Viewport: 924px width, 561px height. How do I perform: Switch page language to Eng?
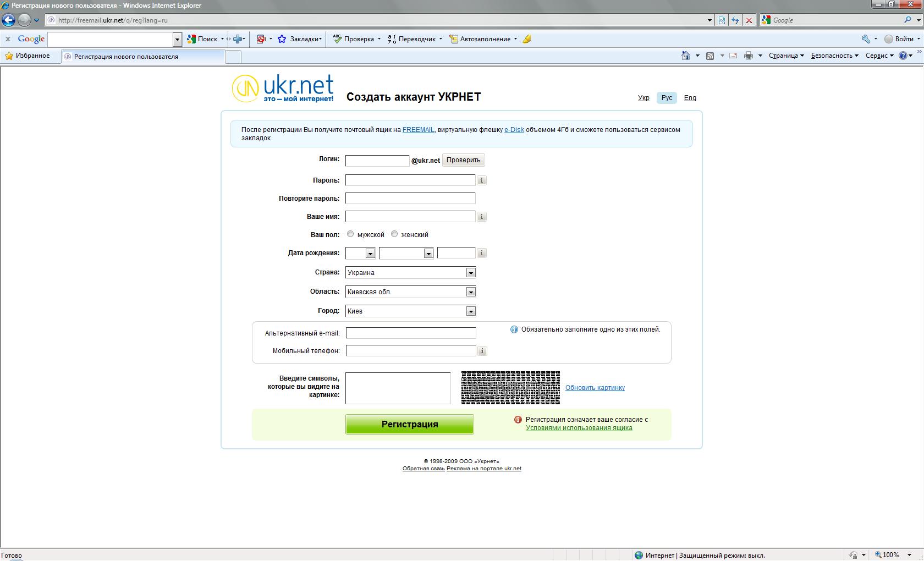[690, 98]
